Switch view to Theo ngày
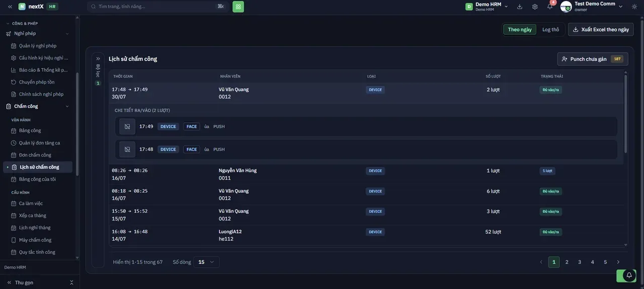644x289 pixels. pyautogui.click(x=520, y=29)
